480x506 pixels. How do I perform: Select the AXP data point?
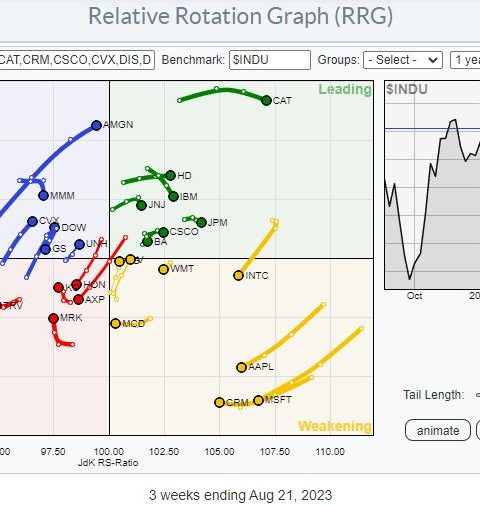click(78, 299)
